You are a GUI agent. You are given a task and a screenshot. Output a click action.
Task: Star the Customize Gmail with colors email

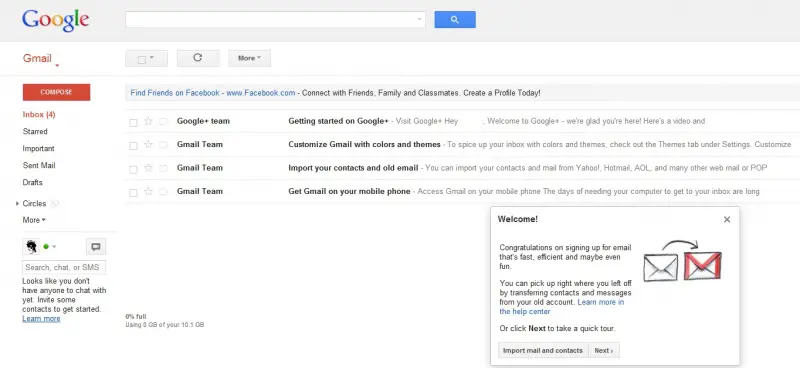pyautogui.click(x=148, y=144)
